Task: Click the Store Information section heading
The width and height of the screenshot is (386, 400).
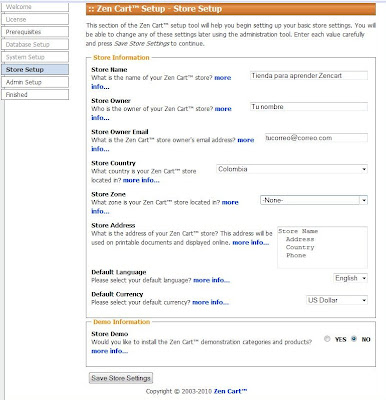Action: [x=121, y=57]
